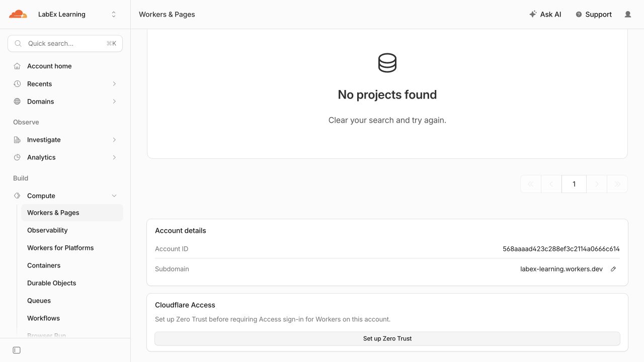Go to the previous page arrow
The height and width of the screenshot is (362, 644).
[551, 184]
